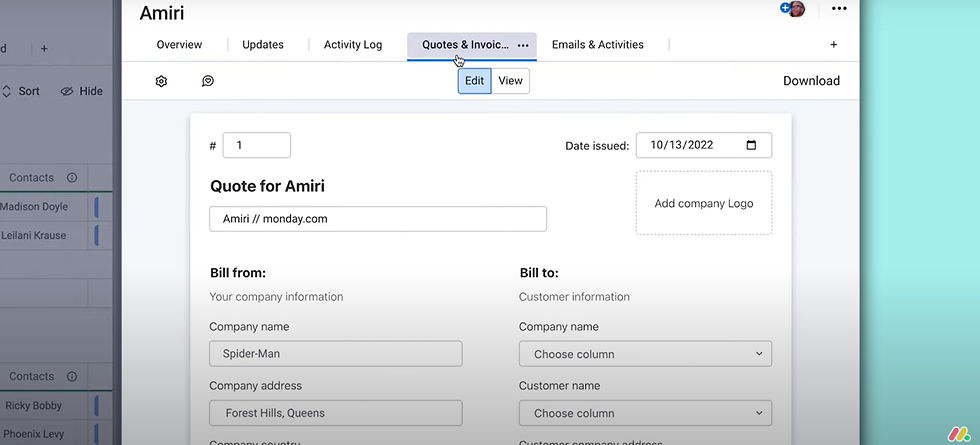Open Quotes & Invoices tab options ellipsis

coord(523,45)
